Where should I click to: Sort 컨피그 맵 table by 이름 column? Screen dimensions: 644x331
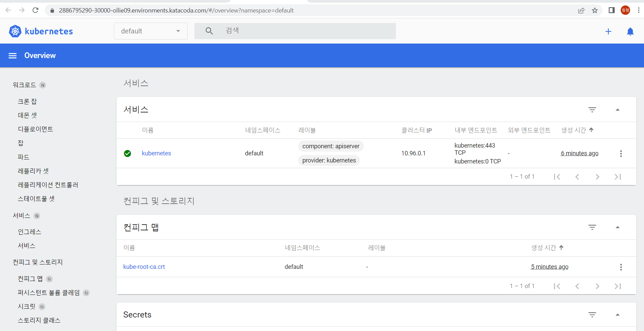click(x=129, y=248)
